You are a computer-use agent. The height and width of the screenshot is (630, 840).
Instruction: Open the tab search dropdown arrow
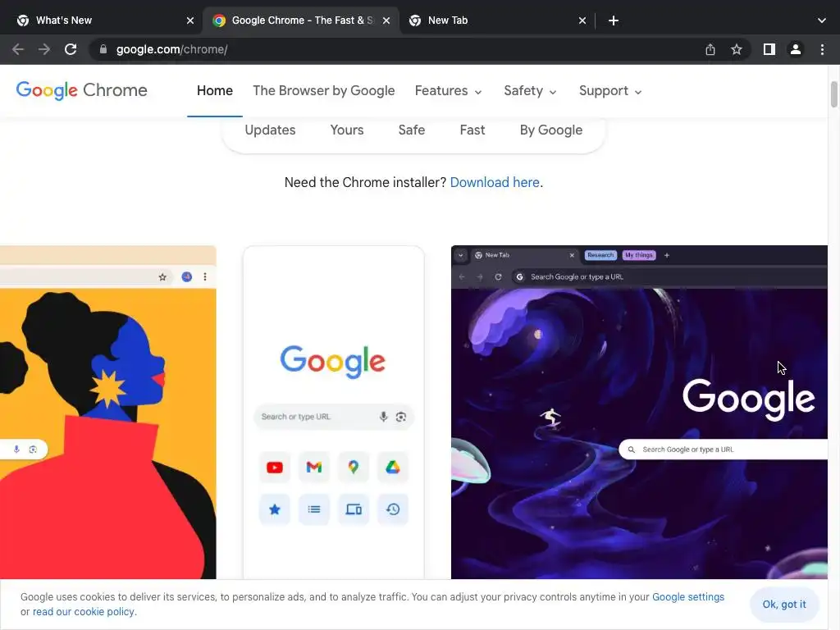822,21
